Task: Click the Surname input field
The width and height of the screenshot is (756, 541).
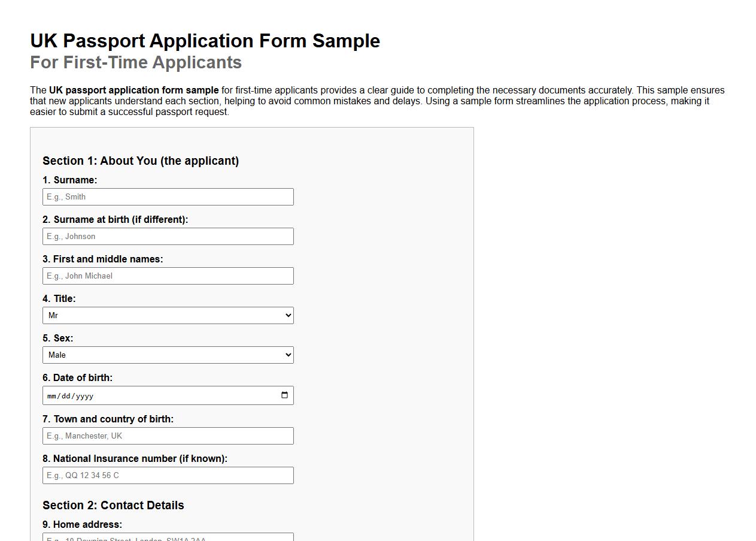Action: 168,197
